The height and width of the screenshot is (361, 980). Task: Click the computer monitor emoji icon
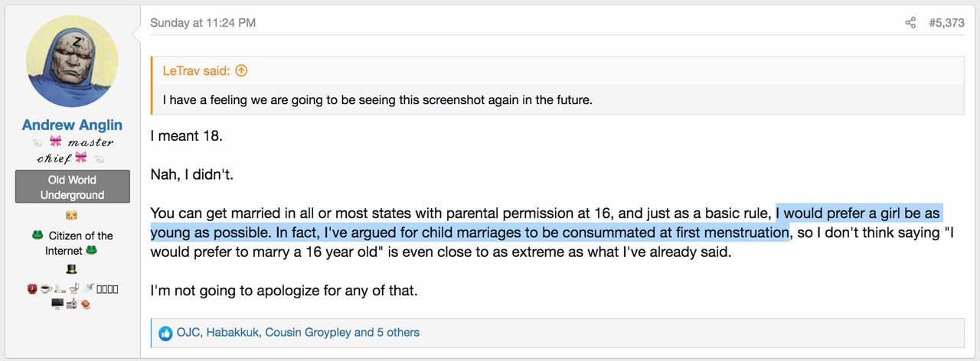point(57,304)
